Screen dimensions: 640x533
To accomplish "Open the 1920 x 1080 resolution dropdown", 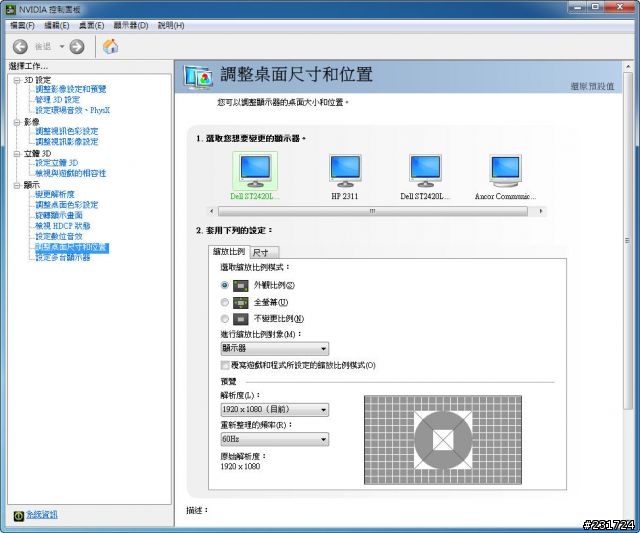I will (x=275, y=409).
